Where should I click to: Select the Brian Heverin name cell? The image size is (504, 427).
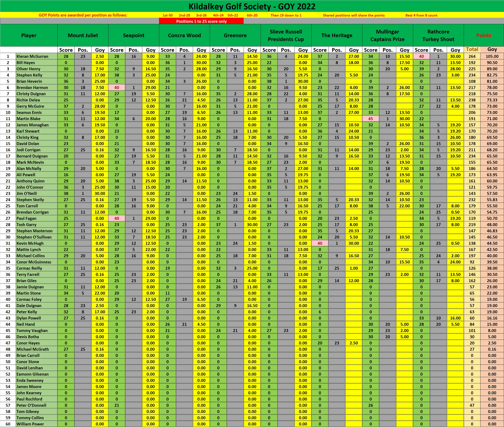tap(37, 81)
